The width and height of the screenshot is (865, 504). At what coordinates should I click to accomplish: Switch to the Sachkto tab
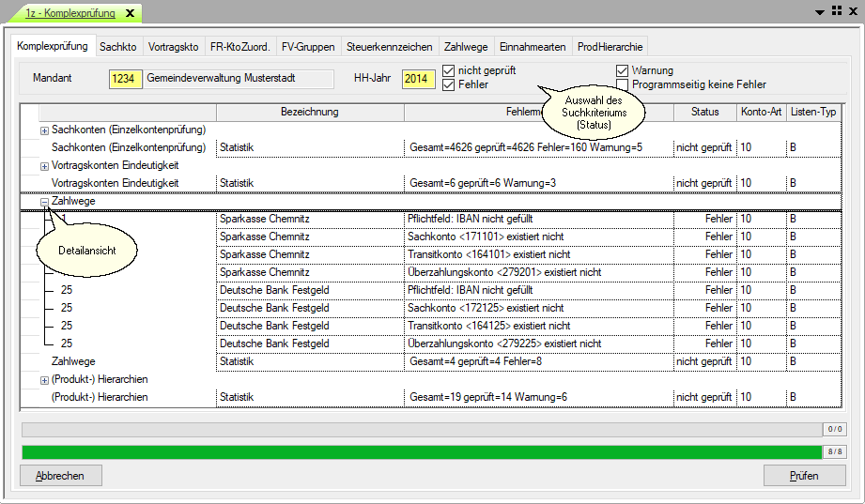coord(117,46)
